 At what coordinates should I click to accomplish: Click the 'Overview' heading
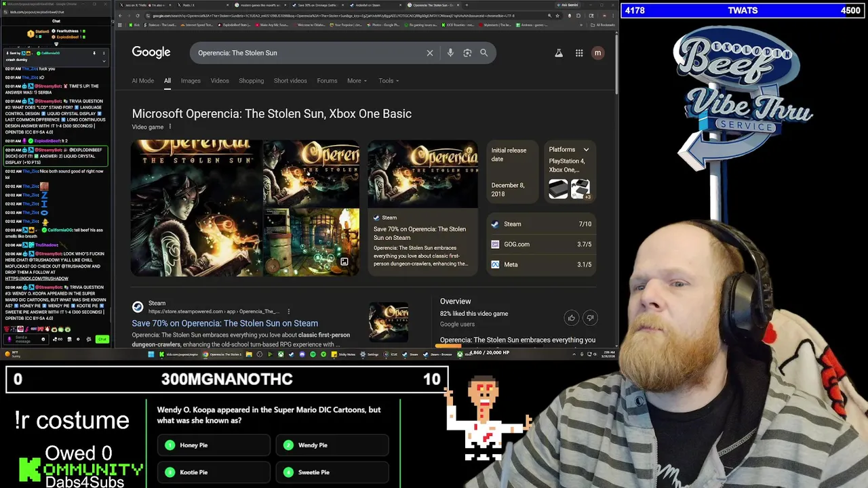tap(455, 301)
